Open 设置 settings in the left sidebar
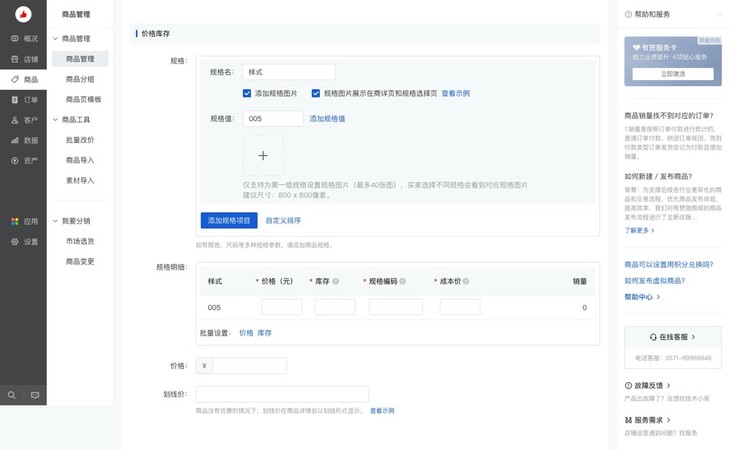 (24, 241)
